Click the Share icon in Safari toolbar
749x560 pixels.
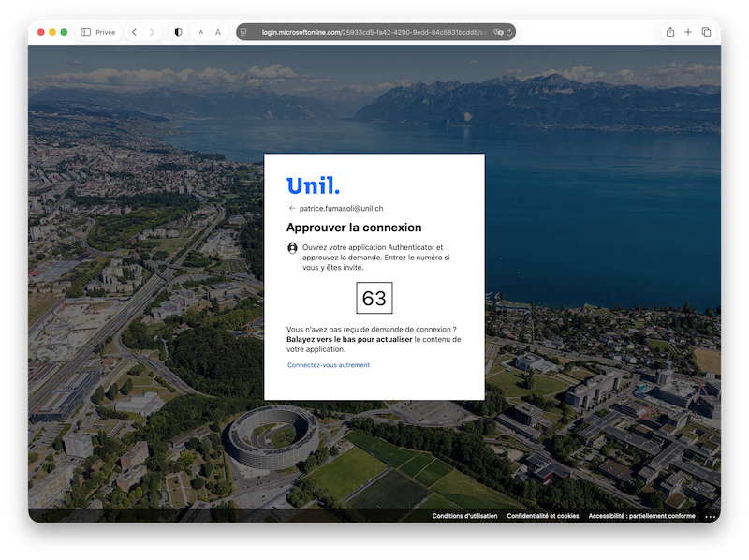click(x=670, y=32)
